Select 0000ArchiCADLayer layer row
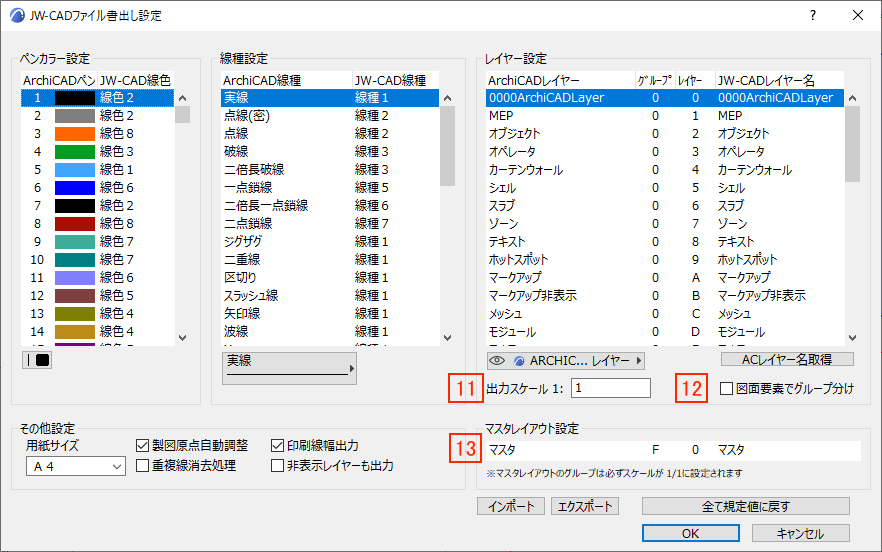The image size is (882, 552). click(665, 98)
